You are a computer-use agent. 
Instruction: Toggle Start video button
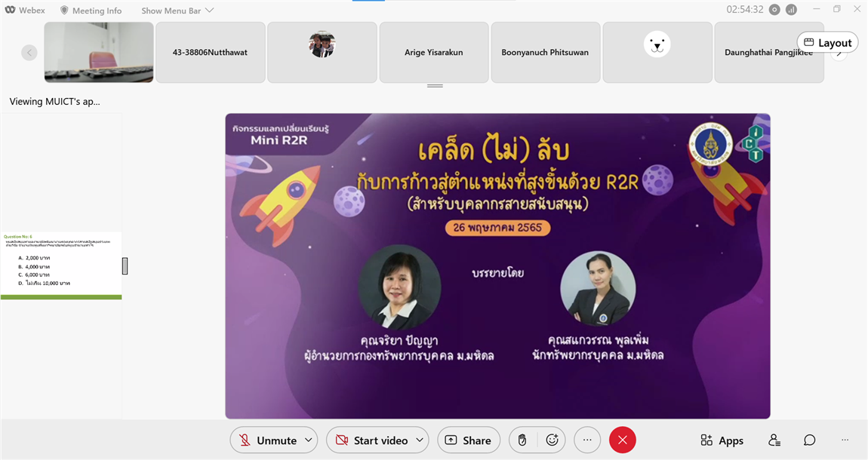[x=372, y=440]
